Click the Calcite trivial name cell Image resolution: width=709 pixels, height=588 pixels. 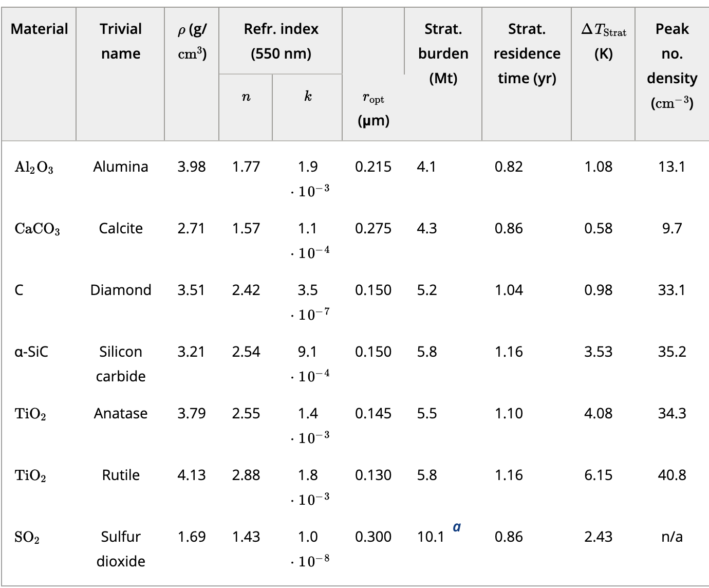pyautogui.click(x=121, y=228)
